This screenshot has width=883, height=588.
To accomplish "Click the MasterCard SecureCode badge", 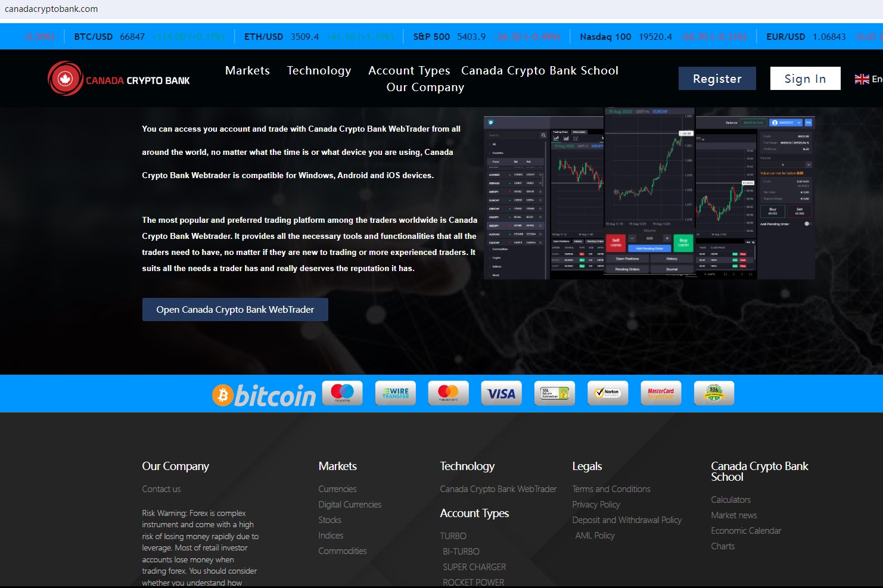I will click(x=661, y=393).
